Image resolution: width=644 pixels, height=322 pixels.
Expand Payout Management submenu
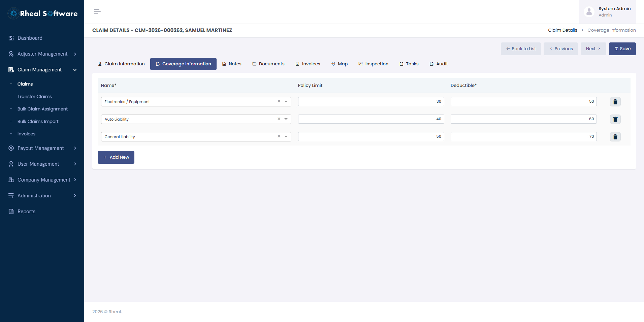point(42,148)
